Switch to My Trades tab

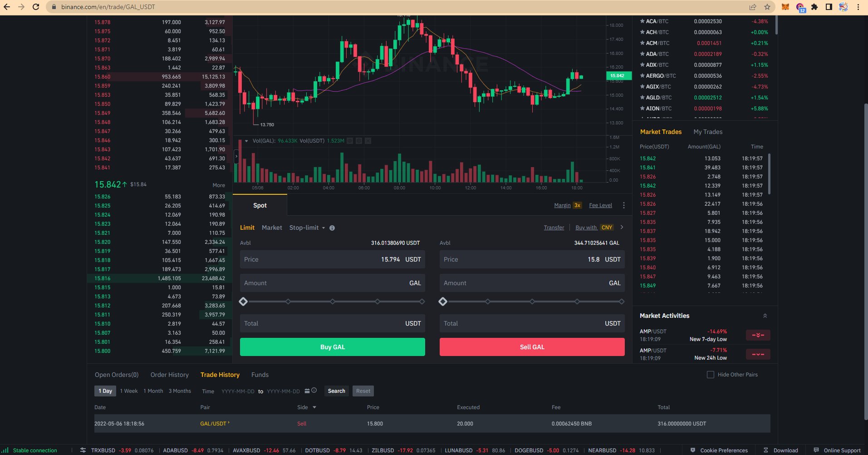708,132
